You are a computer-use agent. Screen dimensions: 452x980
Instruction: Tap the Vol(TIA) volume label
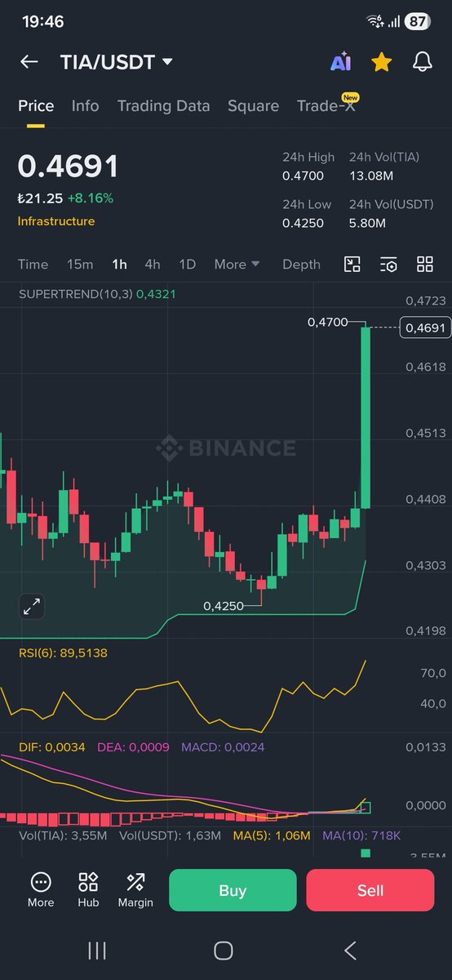click(x=64, y=835)
